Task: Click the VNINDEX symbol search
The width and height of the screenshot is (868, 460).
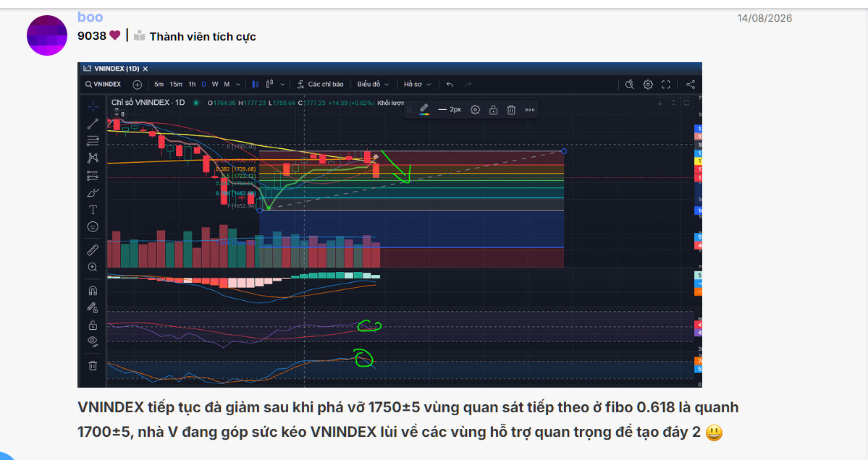Action: click(104, 84)
